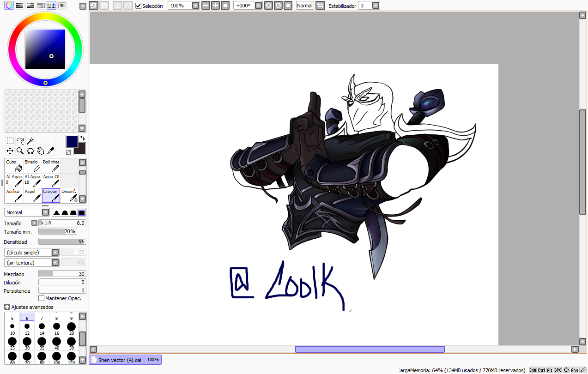Screen dimensions: 588x374
Task: Choose the sharpest pointed brush edge shape
Action: (56, 212)
